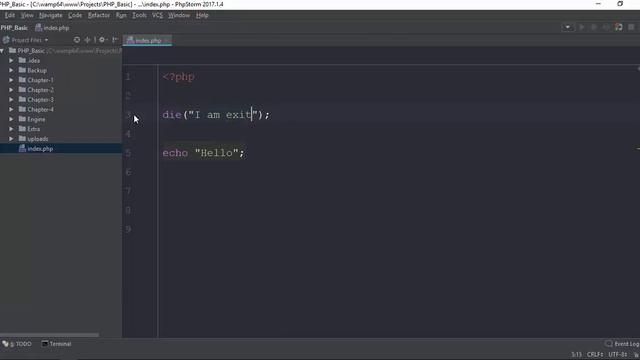Place cursor in the die("I am exit") statement
The image size is (640, 360).
pyautogui.click(x=216, y=115)
